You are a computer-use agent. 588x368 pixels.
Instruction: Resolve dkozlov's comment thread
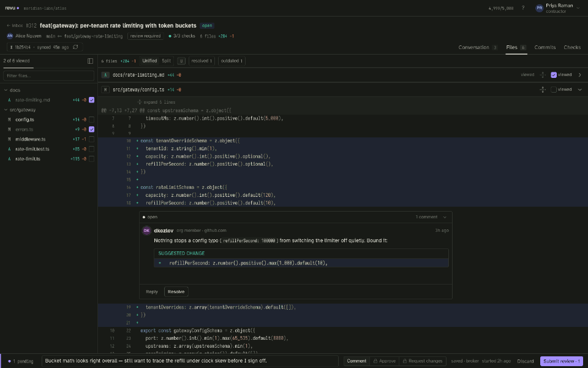pyautogui.click(x=176, y=292)
